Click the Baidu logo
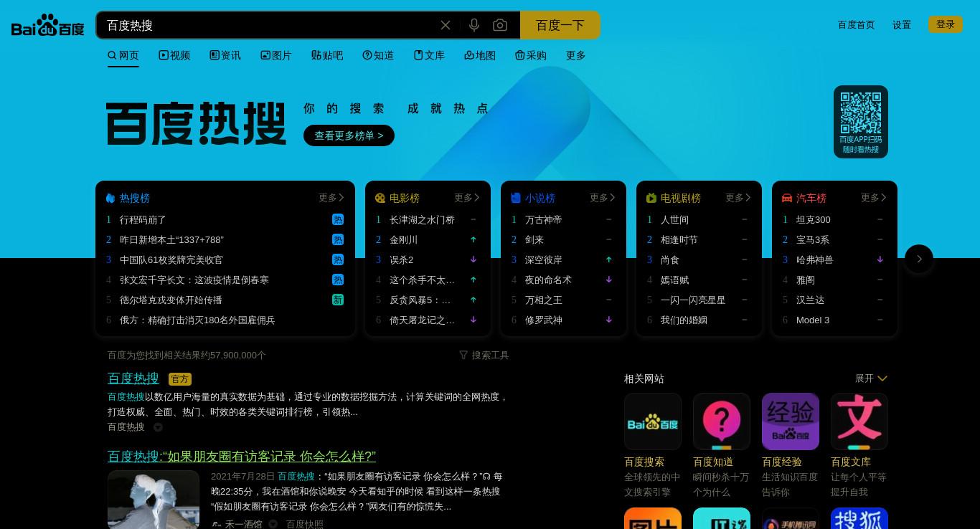980x529 pixels. pyautogui.click(x=47, y=25)
